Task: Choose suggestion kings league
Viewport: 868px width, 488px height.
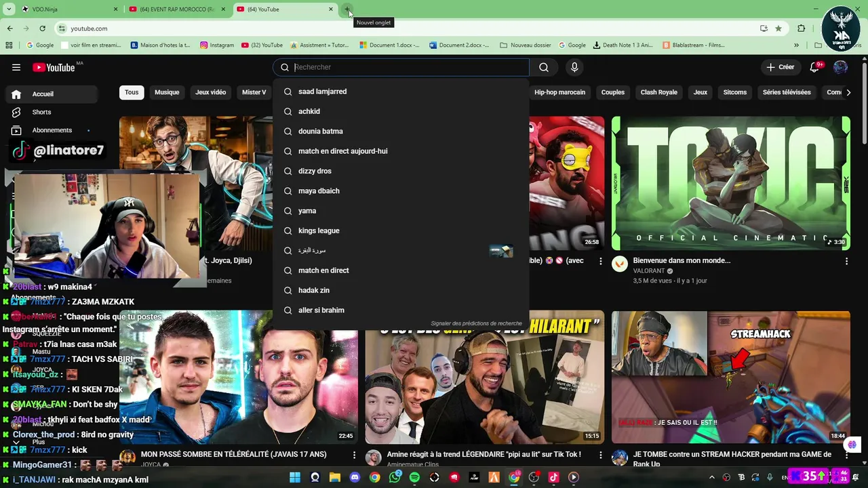Action: coord(401,230)
